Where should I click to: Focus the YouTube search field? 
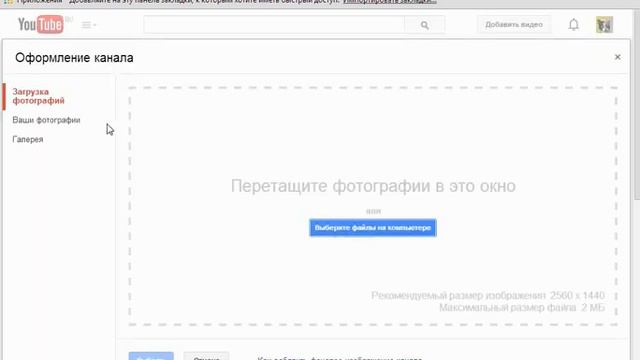pos(274,24)
